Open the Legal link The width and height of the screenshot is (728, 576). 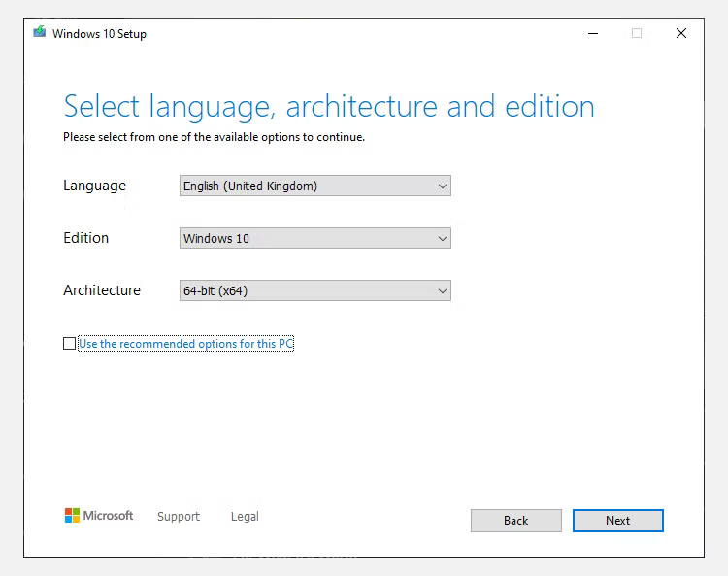point(245,517)
